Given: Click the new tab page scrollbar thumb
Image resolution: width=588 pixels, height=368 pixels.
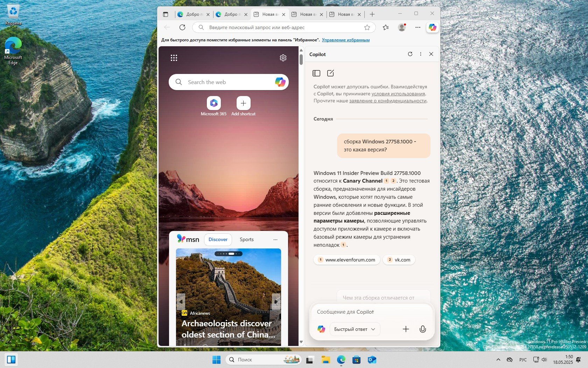Looking at the screenshot, I should [x=301, y=59].
